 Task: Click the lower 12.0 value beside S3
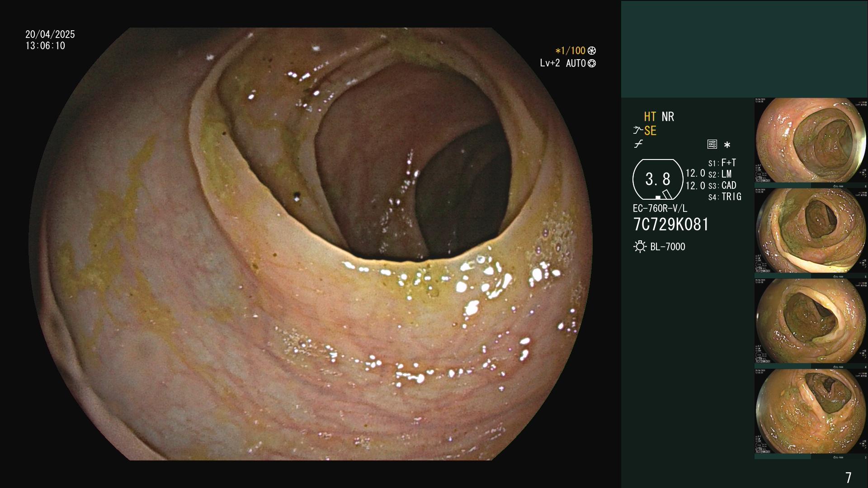coord(695,186)
